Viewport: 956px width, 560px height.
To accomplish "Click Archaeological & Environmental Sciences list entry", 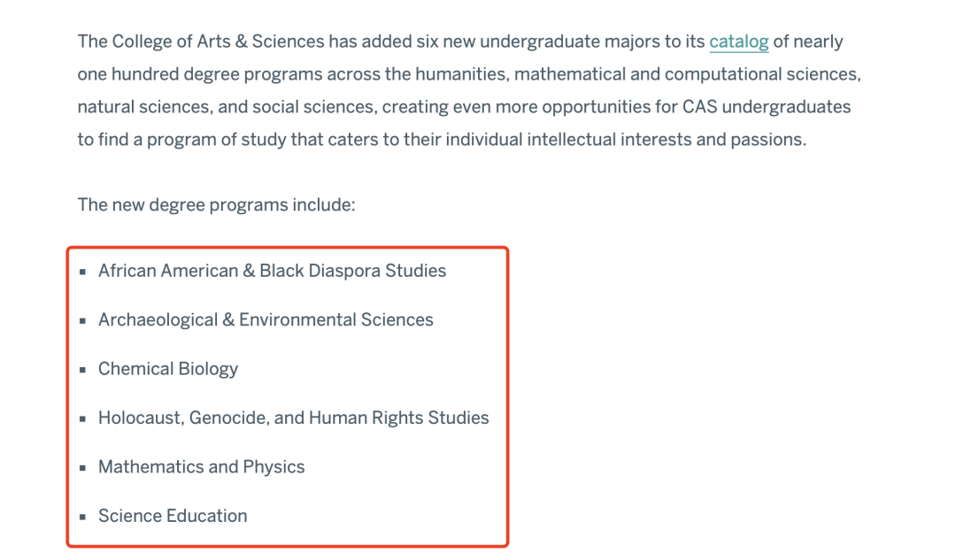I will pos(266,320).
